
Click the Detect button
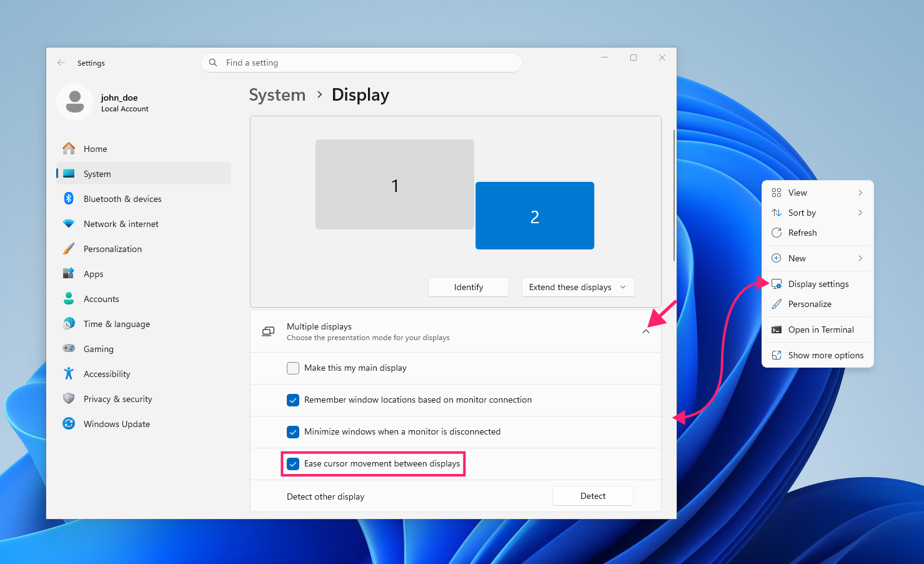coord(593,496)
